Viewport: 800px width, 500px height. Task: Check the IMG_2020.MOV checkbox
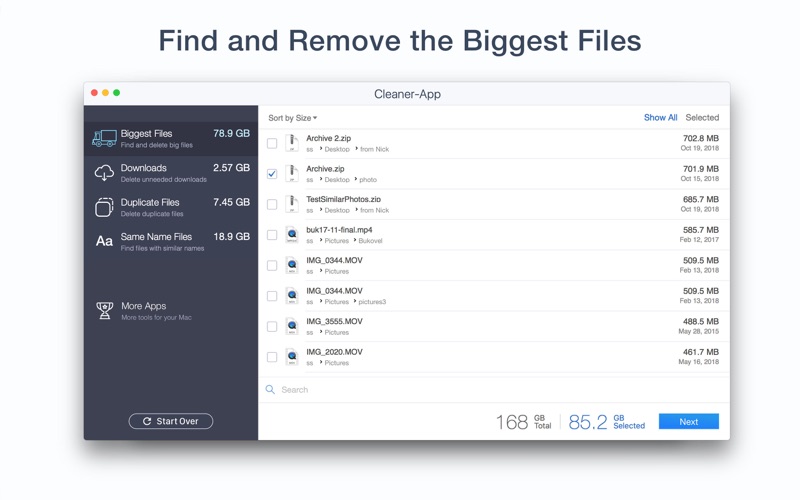272,357
